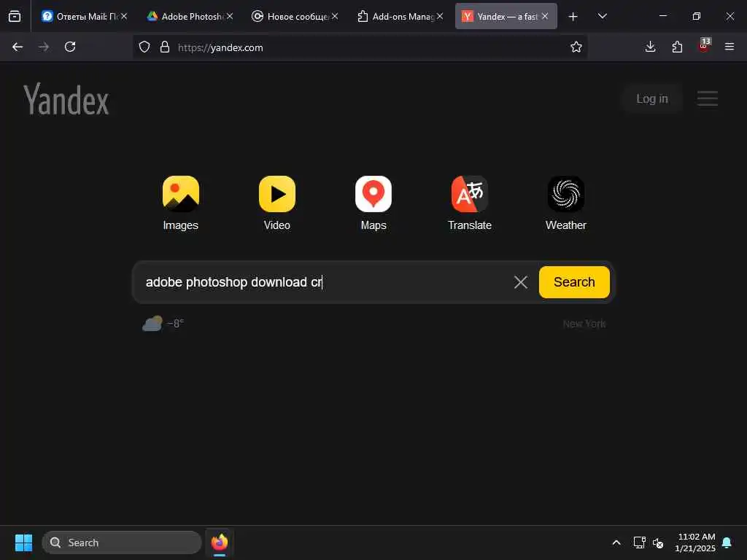The image size is (747, 560).
Task: Bookmark this page with star icon
Action: pos(576,47)
